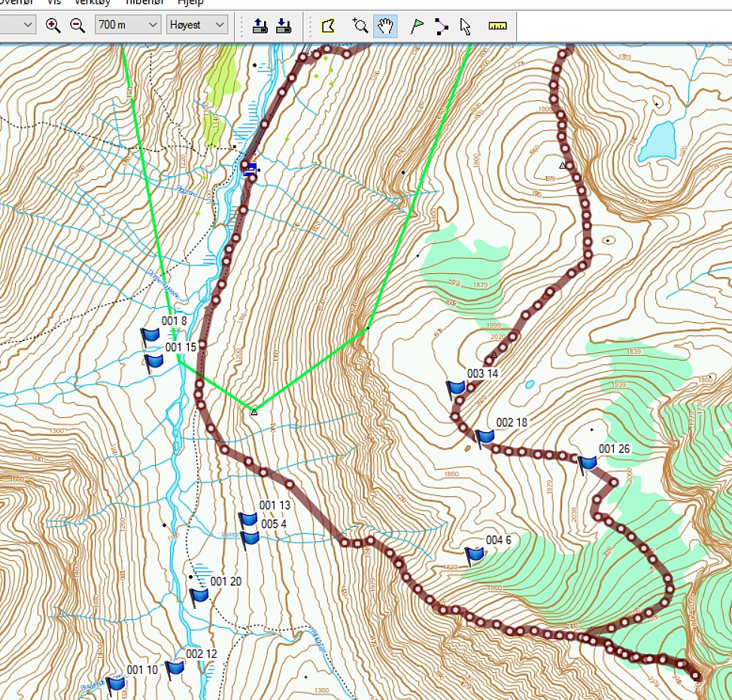The height and width of the screenshot is (700, 732).
Task: Enable the ruler distance measure tool
Action: tap(497, 26)
